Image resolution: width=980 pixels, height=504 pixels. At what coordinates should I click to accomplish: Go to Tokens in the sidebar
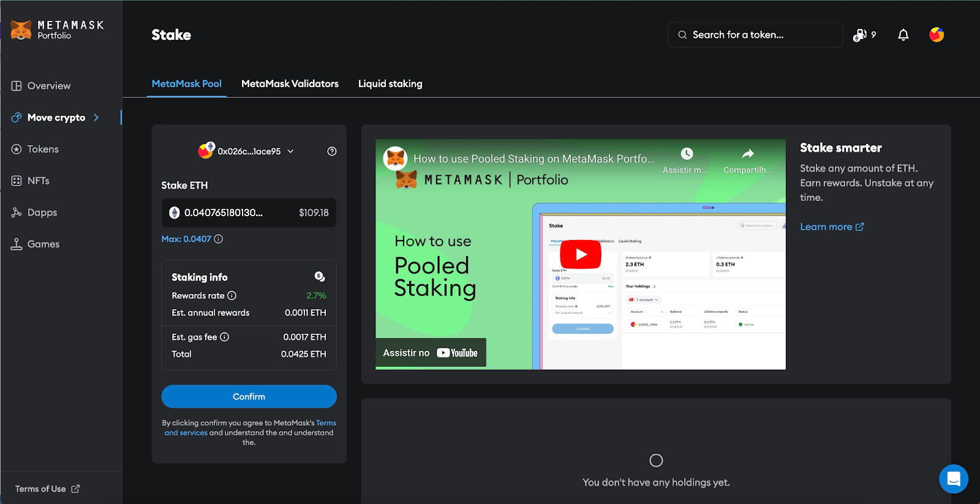[43, 149]
